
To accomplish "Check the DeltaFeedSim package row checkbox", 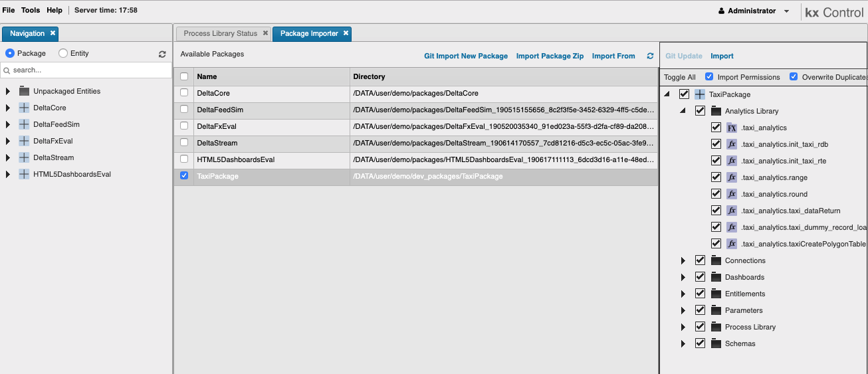I will [x=184, y=110].
